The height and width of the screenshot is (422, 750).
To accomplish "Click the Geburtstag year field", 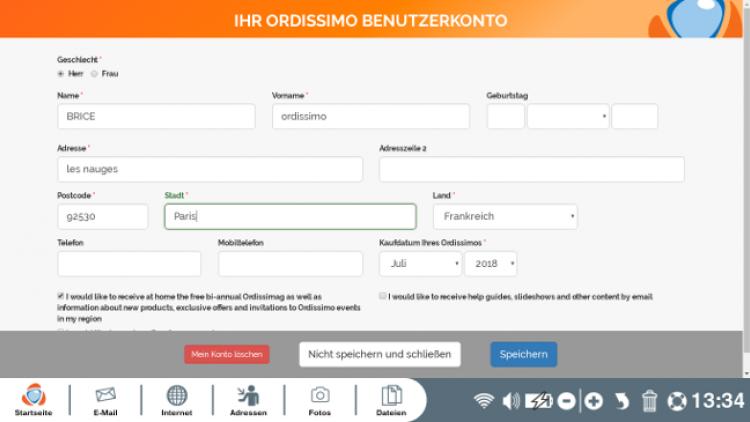I will pyautogui.click(x=635, y=116).
